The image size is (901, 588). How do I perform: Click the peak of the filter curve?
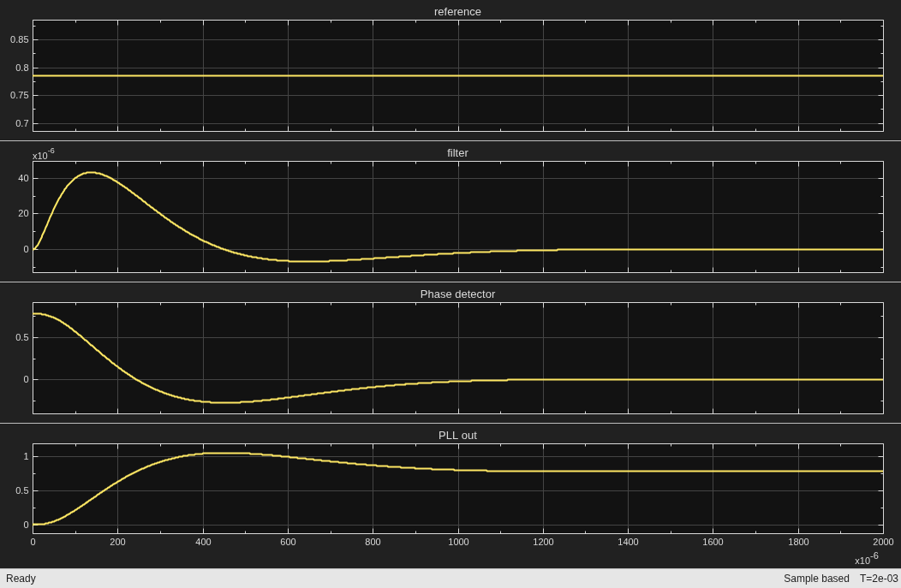[91, 172]
